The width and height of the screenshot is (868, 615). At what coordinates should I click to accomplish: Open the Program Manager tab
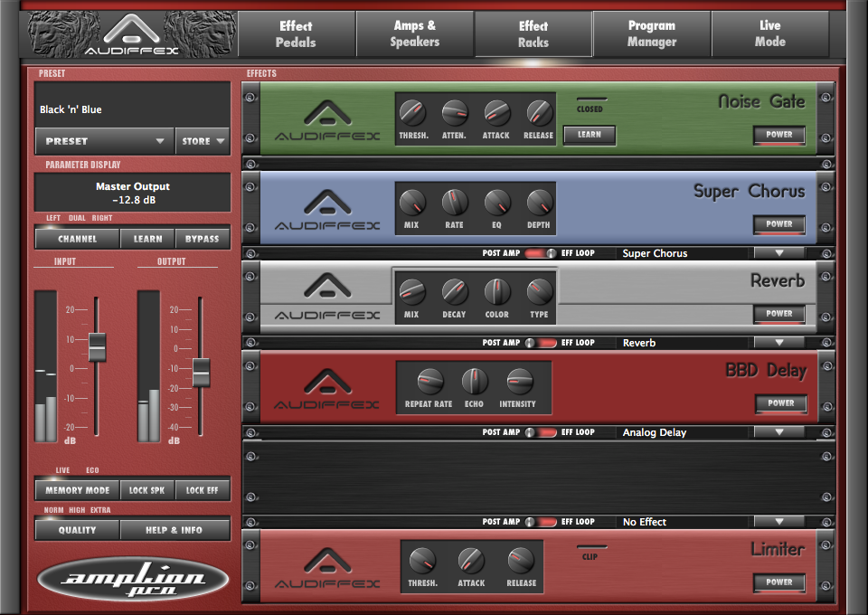point(652,33)
